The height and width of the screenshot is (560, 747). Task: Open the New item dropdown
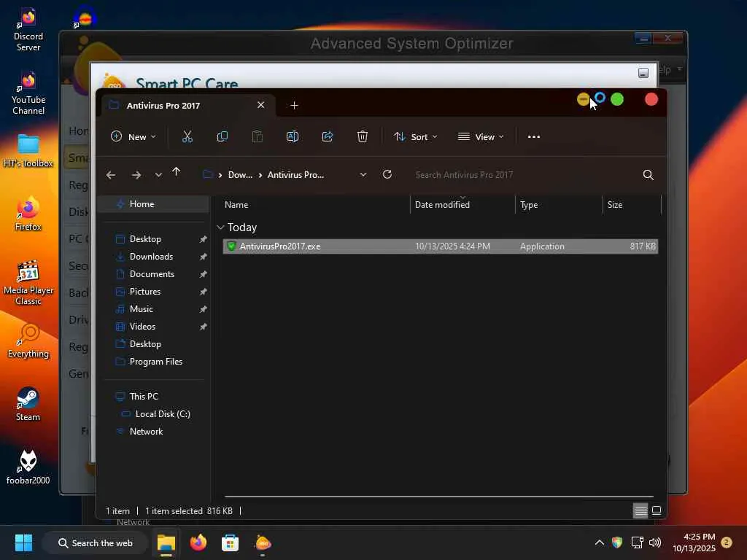point(133,136)
